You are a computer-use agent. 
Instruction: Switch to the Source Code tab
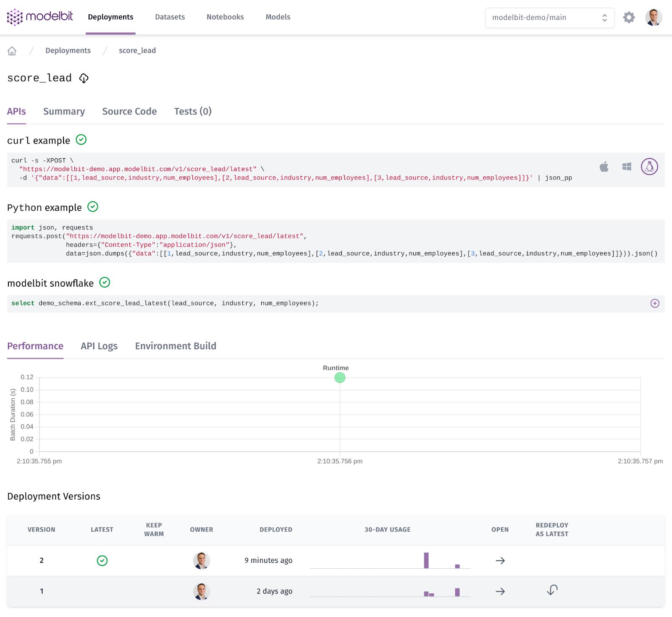[x=129, y=112]
